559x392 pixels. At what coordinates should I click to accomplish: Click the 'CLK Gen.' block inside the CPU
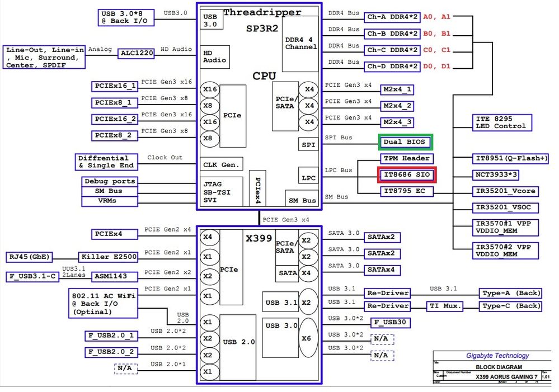click(222, 165)
